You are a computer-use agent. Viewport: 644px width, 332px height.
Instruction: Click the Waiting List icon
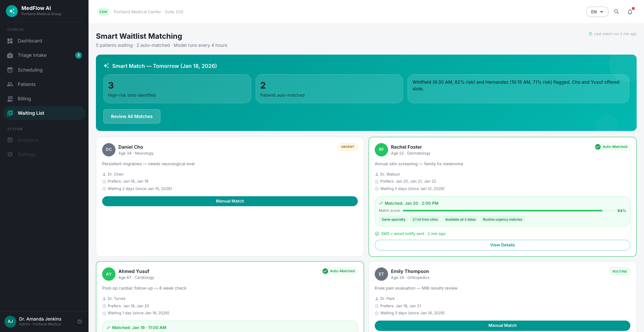click(x=10, y=113)
